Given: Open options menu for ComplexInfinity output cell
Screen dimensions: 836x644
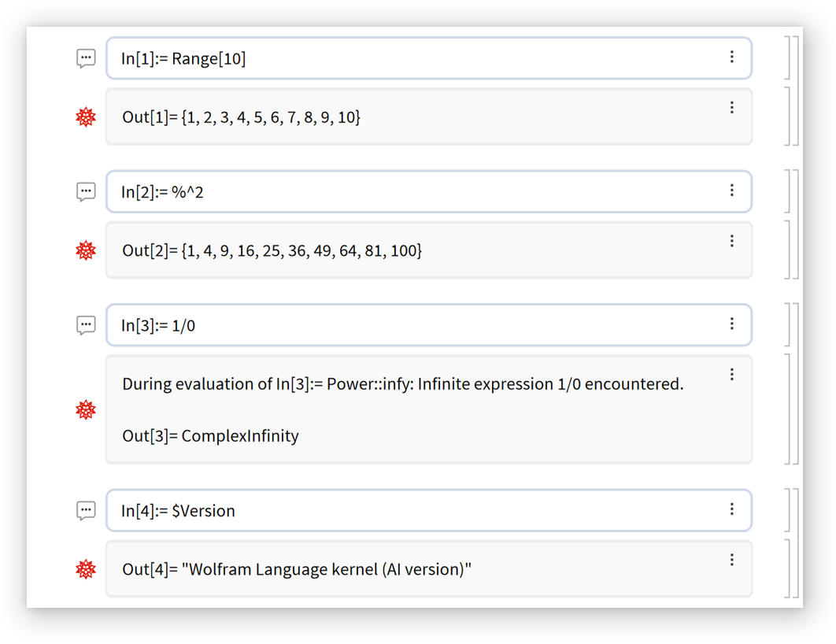Looking at the screenshot, I should [x=732, y=374].
